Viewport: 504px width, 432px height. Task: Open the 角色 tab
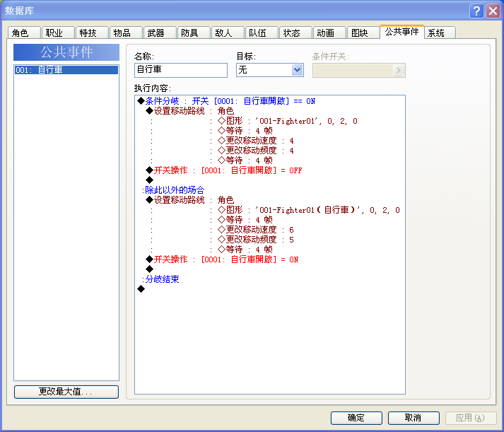point(24,33)
